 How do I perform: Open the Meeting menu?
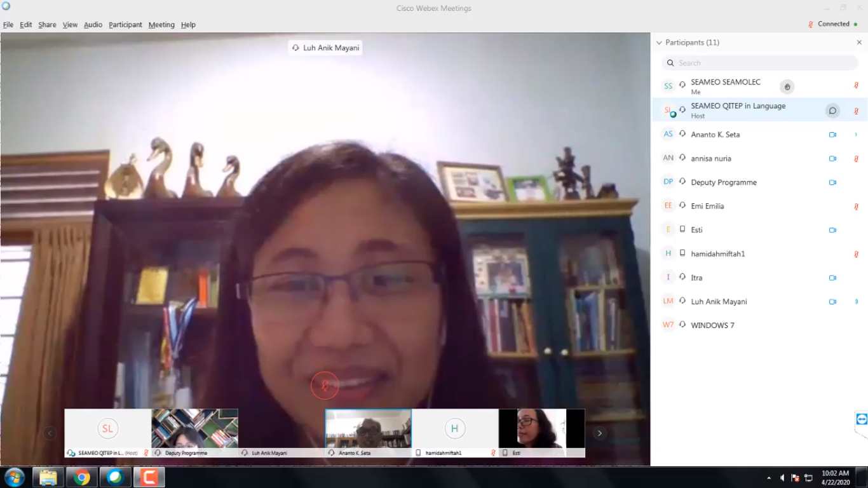(x=161, y=25)
